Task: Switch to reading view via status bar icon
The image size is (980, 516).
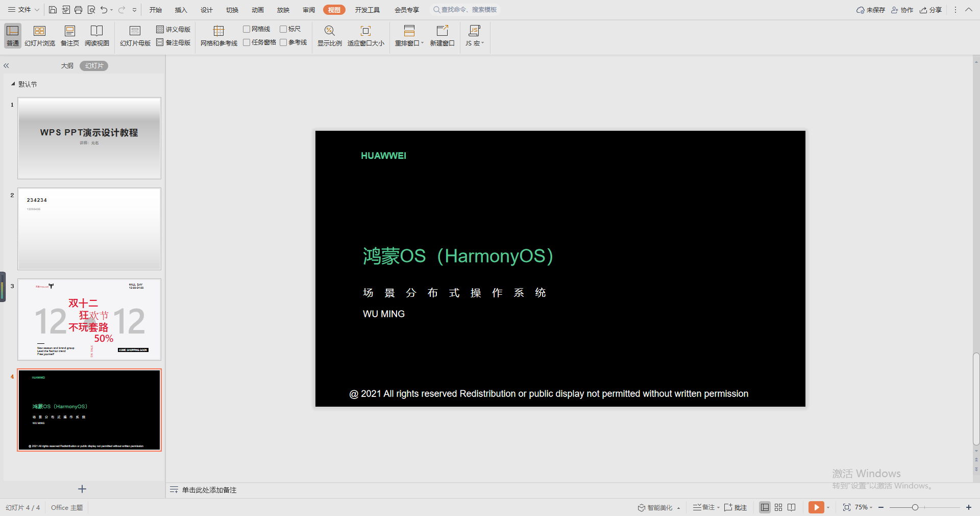Action: coord(792,507)
